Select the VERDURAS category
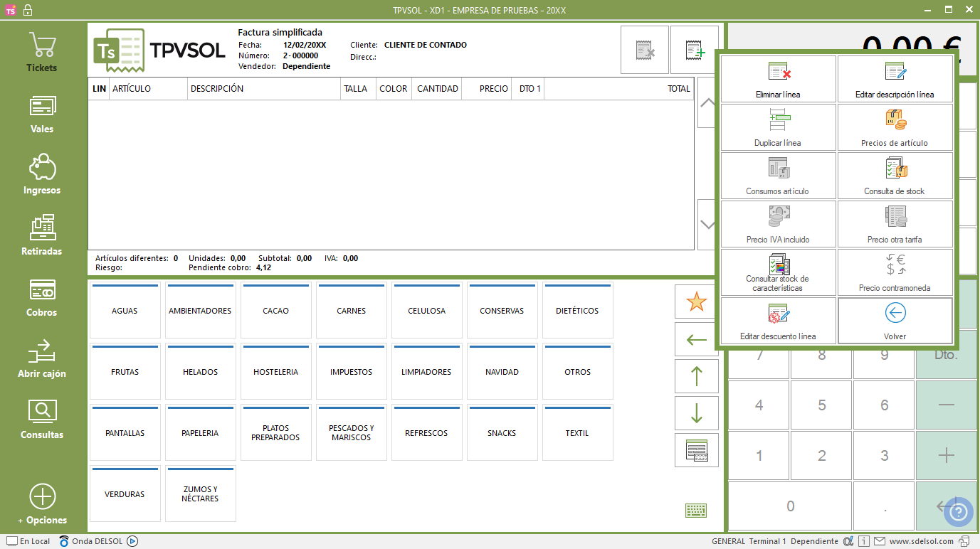The image size is (980, 549). [x=125, y=494]
